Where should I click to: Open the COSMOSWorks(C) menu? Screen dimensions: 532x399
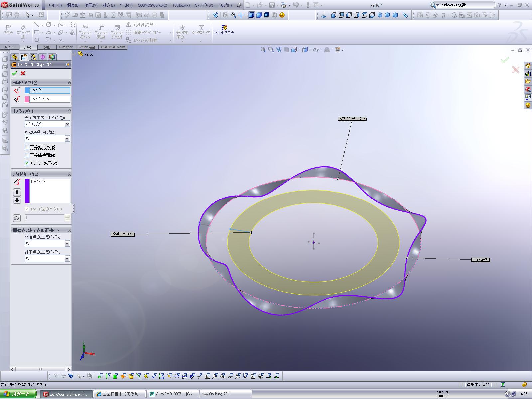click(152, 5)
